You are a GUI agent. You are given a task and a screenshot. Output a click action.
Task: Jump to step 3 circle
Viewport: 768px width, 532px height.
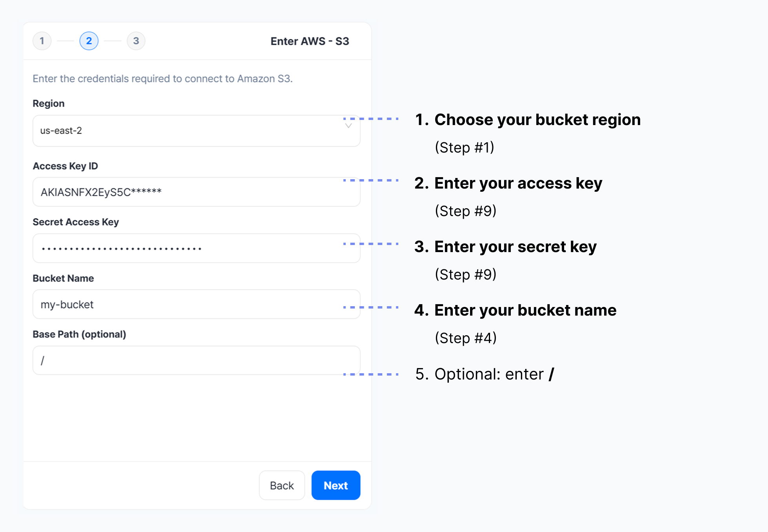pyautogui.click(x=136, y=41)
